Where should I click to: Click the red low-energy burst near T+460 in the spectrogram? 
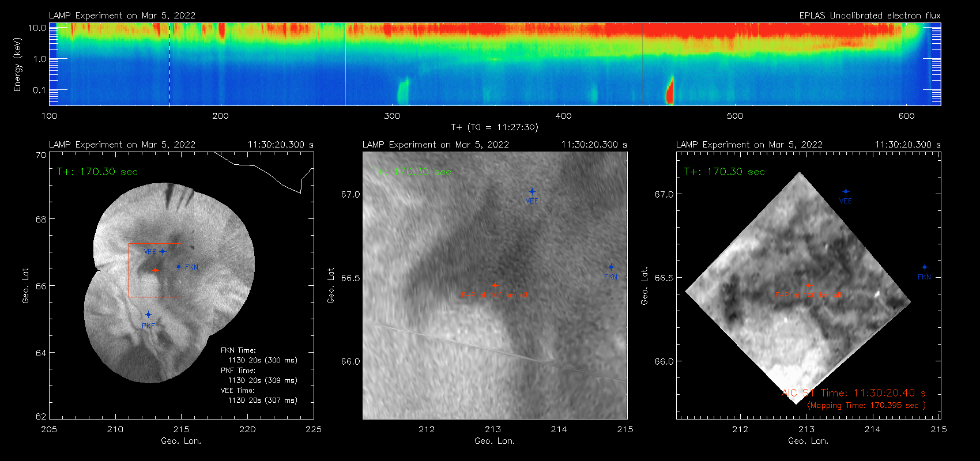click(x=670, y=91)
